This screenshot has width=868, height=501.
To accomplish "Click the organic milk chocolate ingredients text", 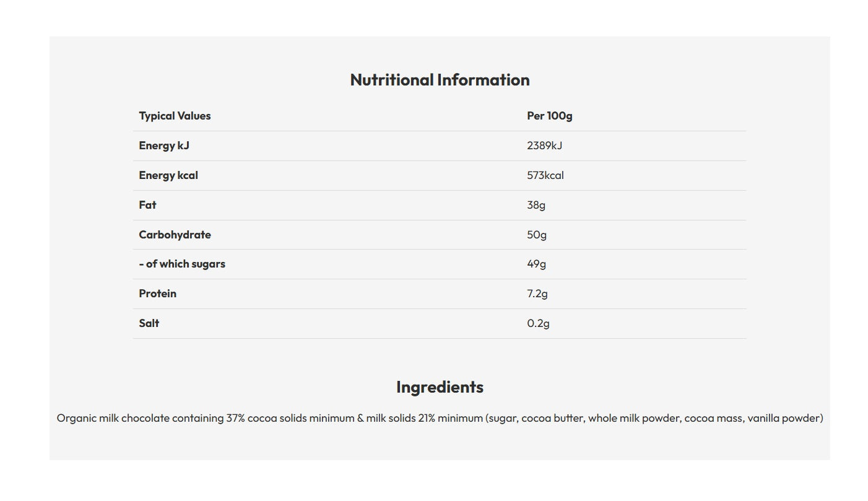I will pyautogui.click(x=440, y=418).
